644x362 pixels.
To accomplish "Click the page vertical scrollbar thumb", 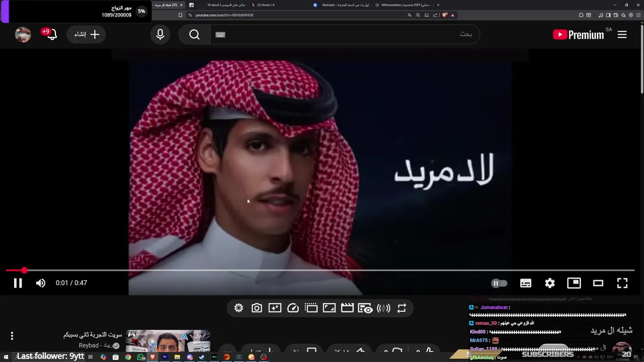I will point(641,60).
